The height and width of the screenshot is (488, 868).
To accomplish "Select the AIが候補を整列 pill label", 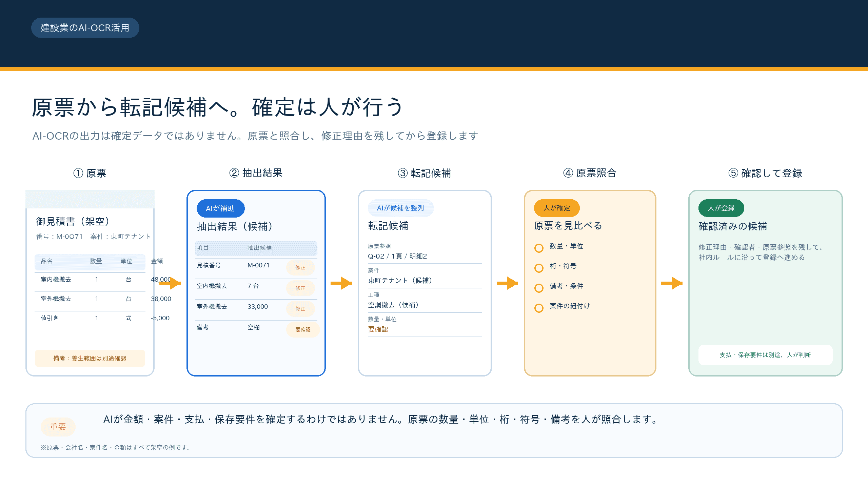I will coord(400,208).
